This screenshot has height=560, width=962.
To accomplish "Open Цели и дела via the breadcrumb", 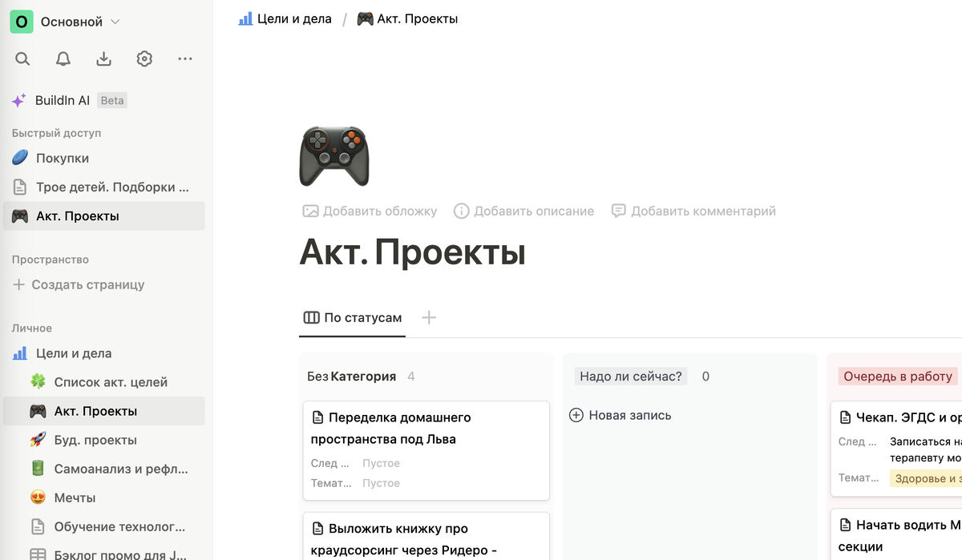I will click(293, 18).
